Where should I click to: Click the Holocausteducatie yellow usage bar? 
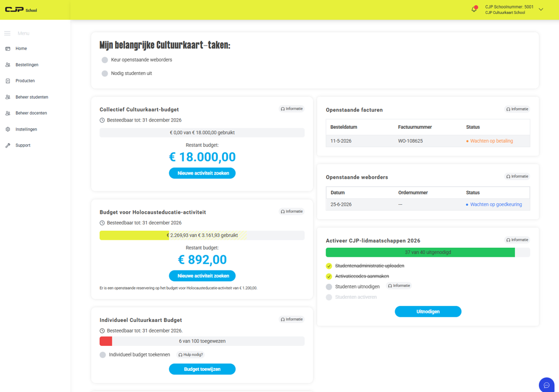[x=202, y=236]
